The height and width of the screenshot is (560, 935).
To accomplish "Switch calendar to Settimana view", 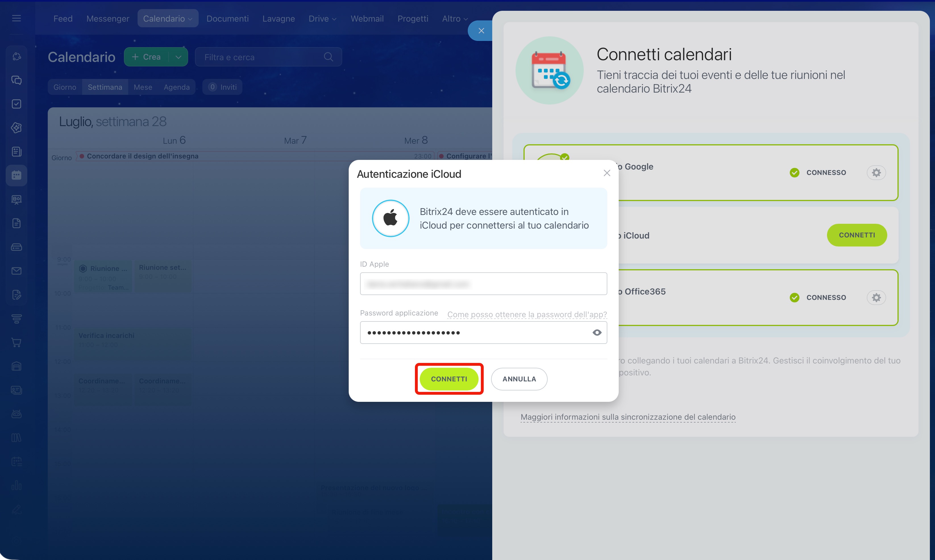I will tap(105, 87).
